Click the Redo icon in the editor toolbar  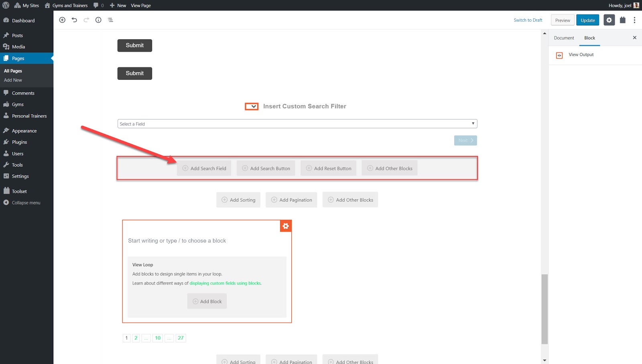pyautogui.click(x=86, y=20)
